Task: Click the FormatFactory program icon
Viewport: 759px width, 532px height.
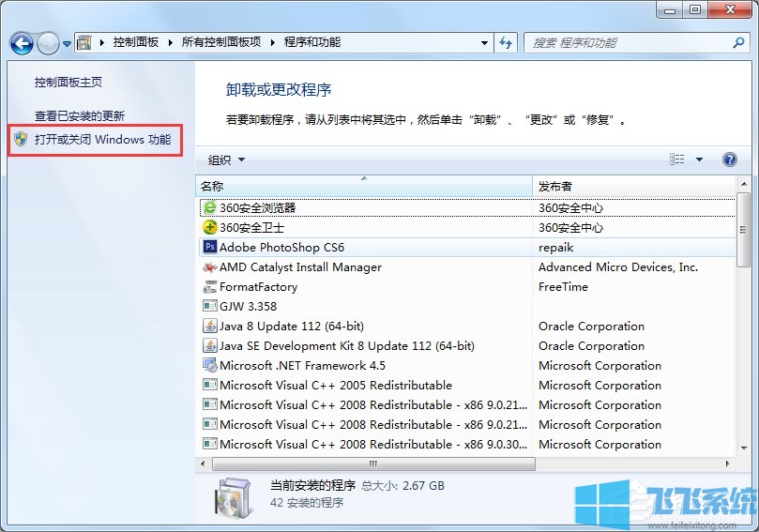Action: 210,287
